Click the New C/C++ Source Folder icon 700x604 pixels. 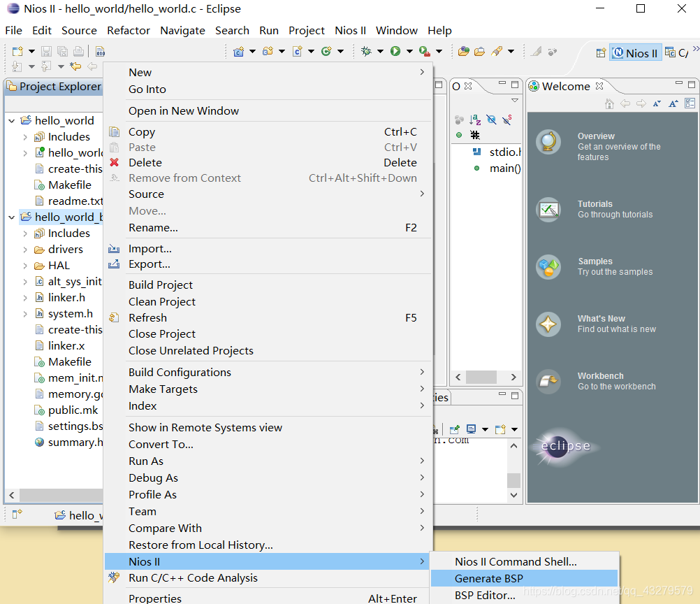(268, 51)
